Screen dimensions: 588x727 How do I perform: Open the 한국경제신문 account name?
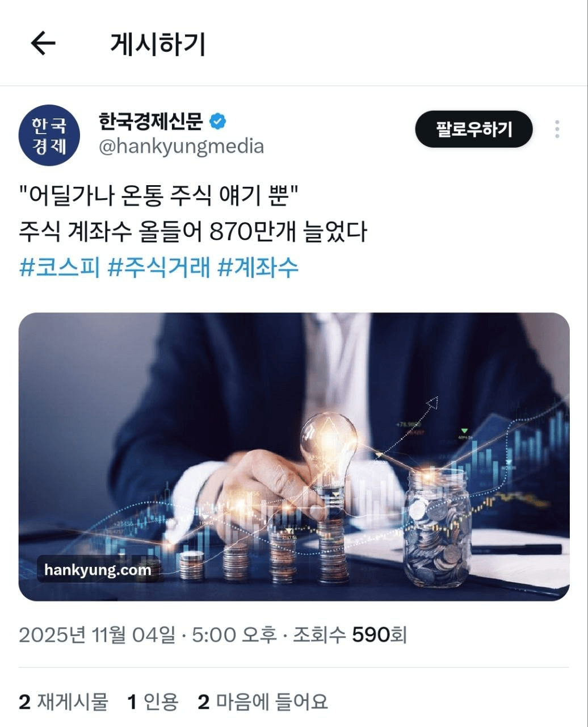click(x=151, y=120)
